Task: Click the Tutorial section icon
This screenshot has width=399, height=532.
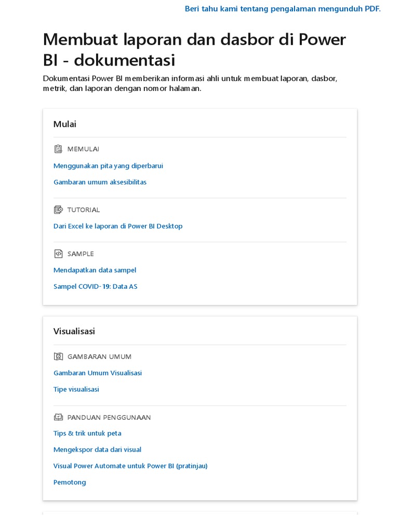Action: pos(58,210)
